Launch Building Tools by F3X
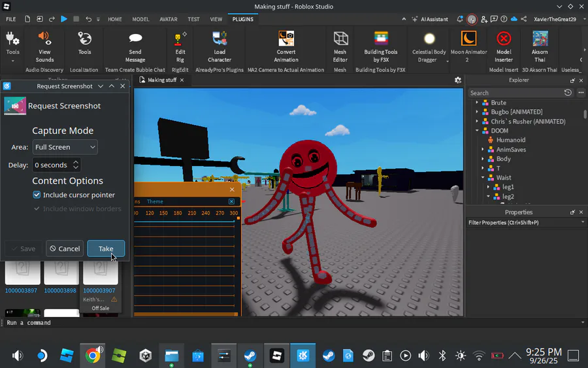 (381, 46)
